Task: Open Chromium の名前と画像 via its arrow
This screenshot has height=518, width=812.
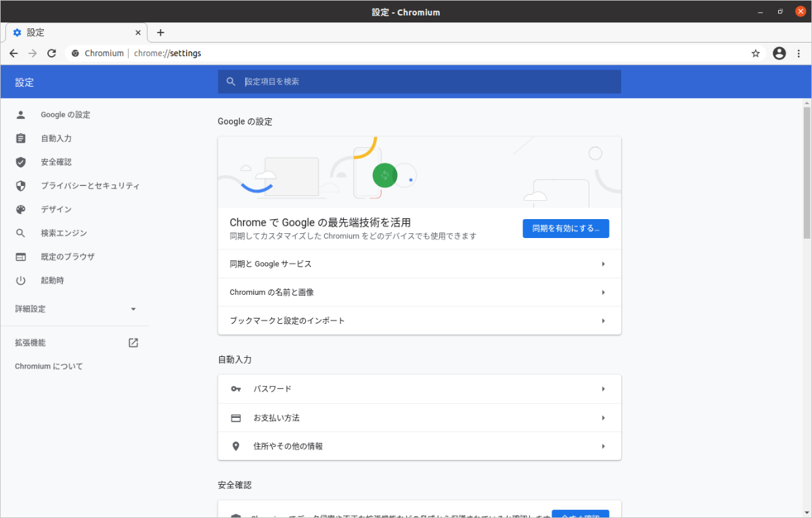Action: click(603, 292)
